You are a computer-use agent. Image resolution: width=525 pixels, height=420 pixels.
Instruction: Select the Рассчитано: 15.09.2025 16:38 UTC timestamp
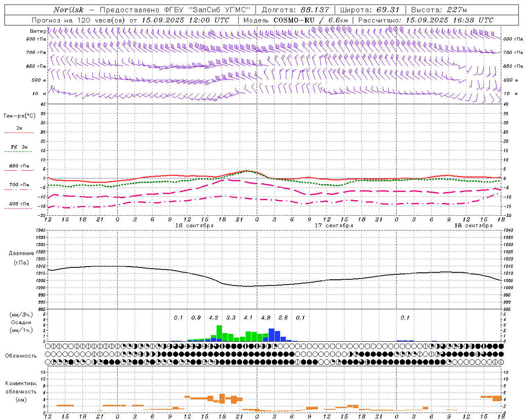[426, 20]
